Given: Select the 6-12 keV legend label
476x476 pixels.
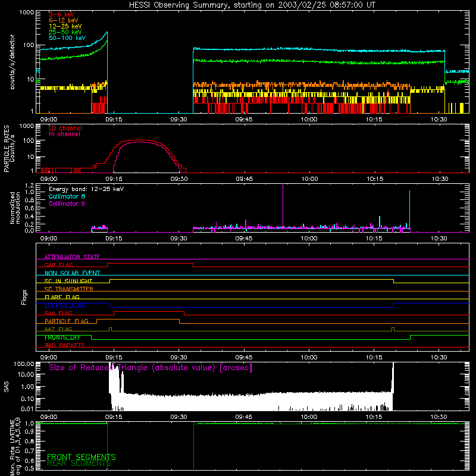Looking at the screenshot, I should click(64, 20).
